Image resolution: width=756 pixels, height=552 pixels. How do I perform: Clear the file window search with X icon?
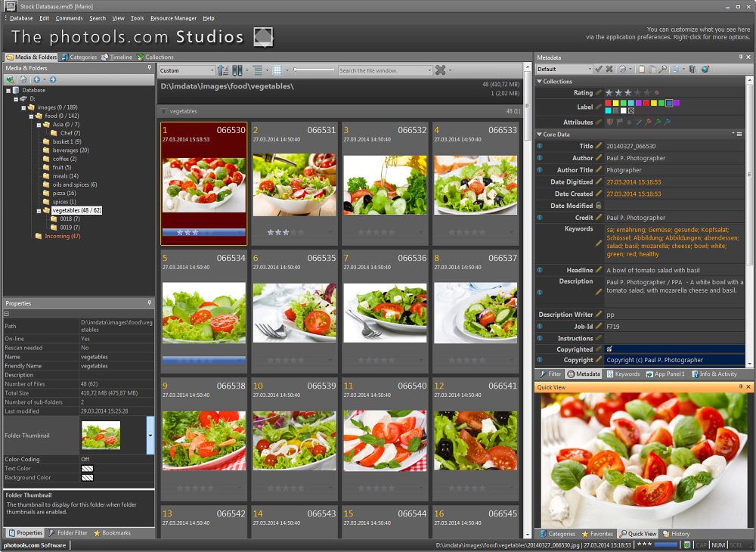click(440, 70)
